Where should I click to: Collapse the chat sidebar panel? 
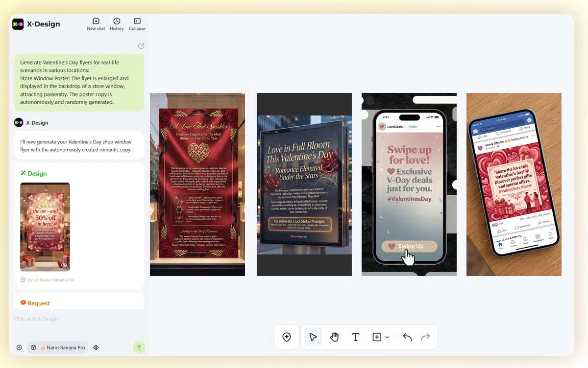click(x=137, y=24)
